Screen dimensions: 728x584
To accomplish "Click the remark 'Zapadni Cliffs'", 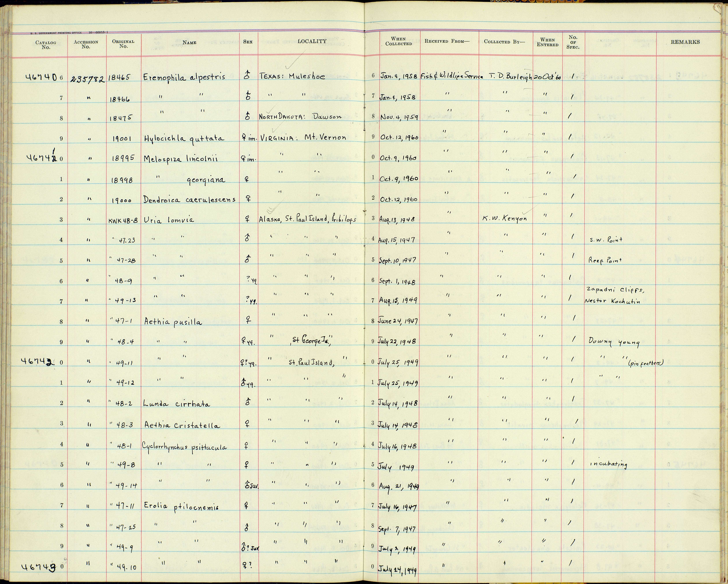I will click(x=616, y=290).
